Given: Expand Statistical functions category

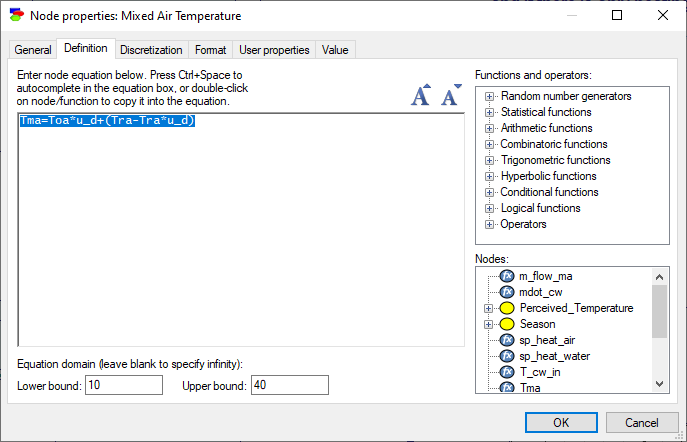Looking at the screenshot, I should (489, 113).
